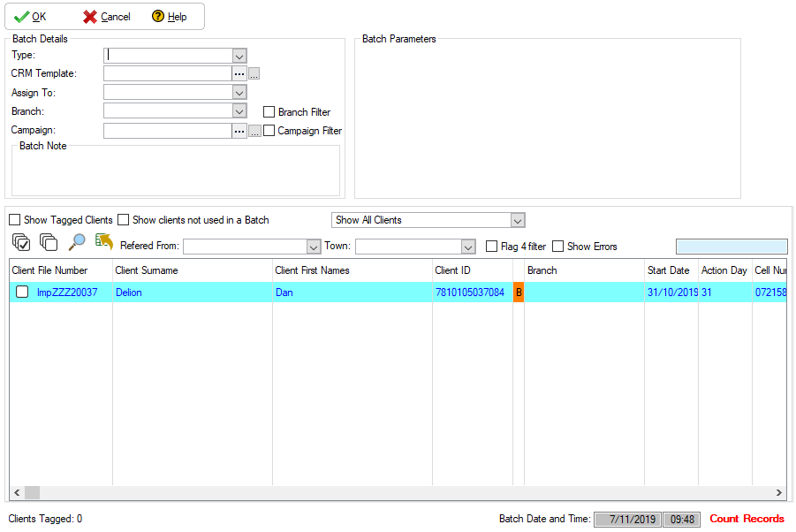This screenshot has height=532, width=796.
Task: Expand the Refered From dropdown
Action: [x=313, y=247]
